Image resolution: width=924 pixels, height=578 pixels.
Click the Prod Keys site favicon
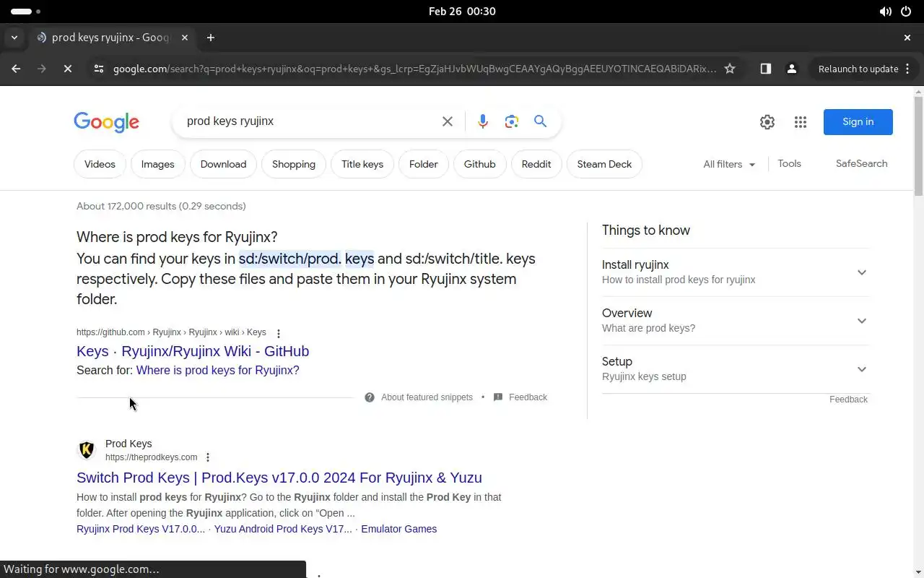coord(87,450)
